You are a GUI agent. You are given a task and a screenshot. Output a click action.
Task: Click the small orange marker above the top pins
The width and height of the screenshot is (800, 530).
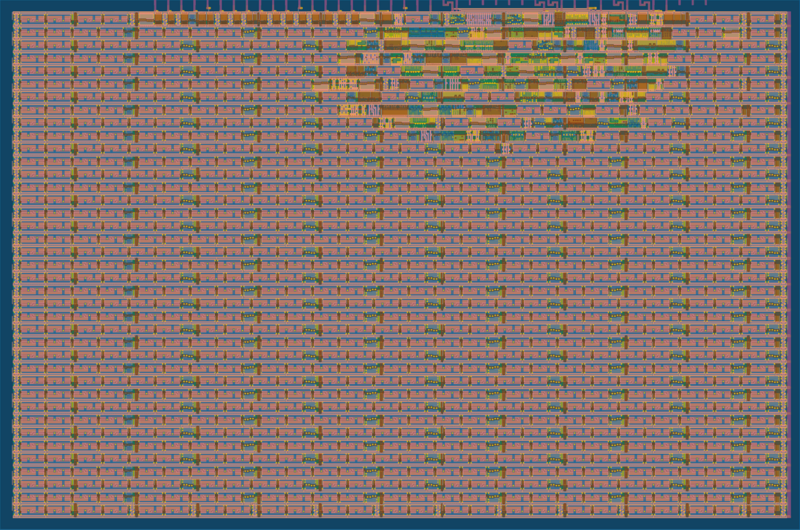tap(208, 5)
